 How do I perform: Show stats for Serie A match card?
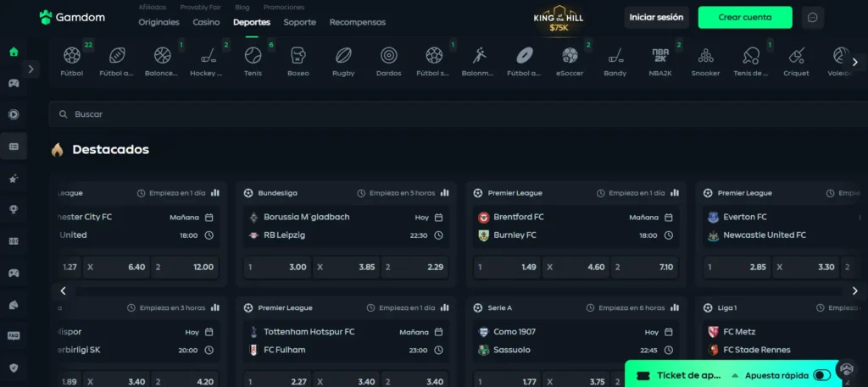coord(674,307)
